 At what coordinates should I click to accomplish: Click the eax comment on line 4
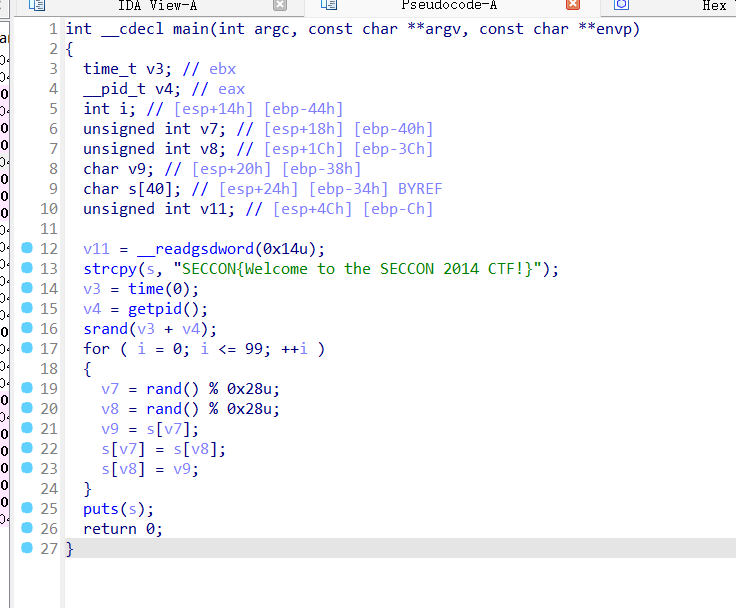pos(231,89)
